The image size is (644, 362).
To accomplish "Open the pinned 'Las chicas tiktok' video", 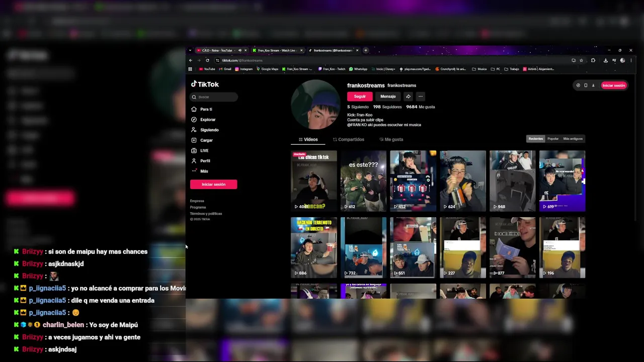I will pos(313,181).
